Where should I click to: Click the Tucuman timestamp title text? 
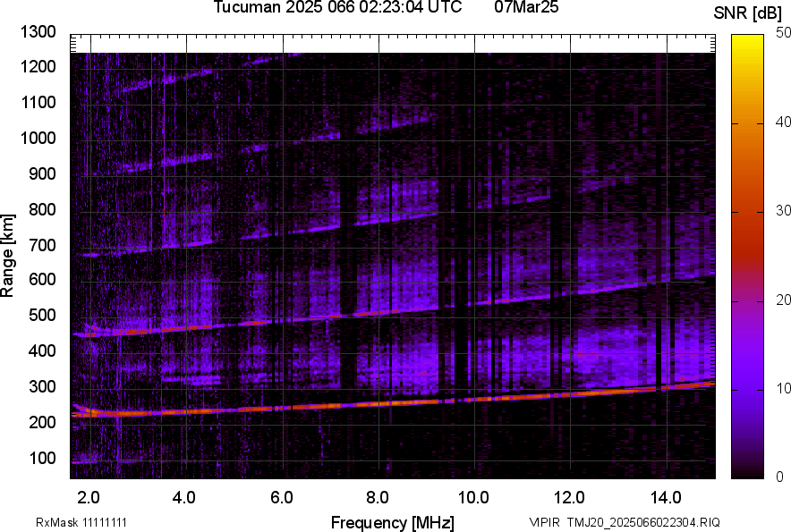337,8
